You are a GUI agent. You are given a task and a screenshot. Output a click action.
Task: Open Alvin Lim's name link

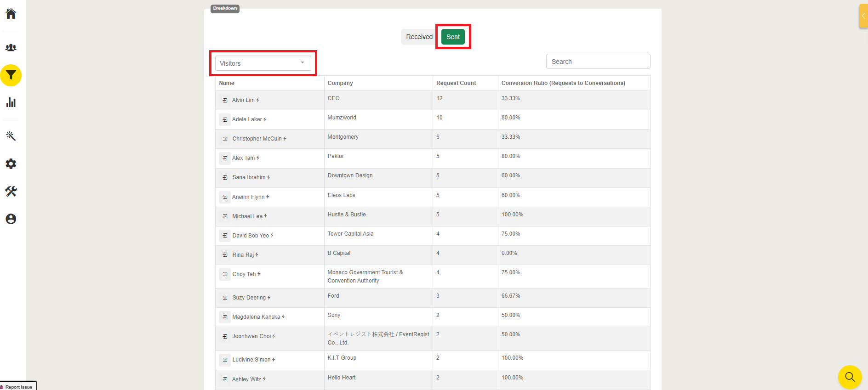243,100
